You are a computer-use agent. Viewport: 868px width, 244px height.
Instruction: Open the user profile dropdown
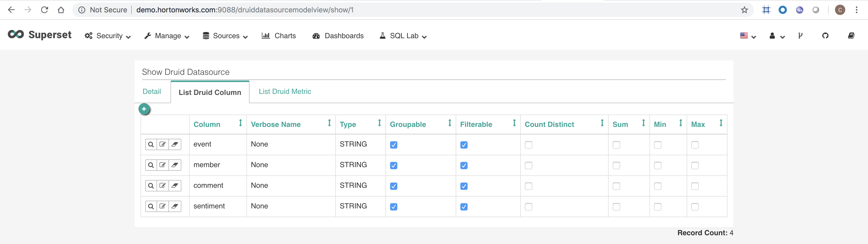(x=777, y=36)
